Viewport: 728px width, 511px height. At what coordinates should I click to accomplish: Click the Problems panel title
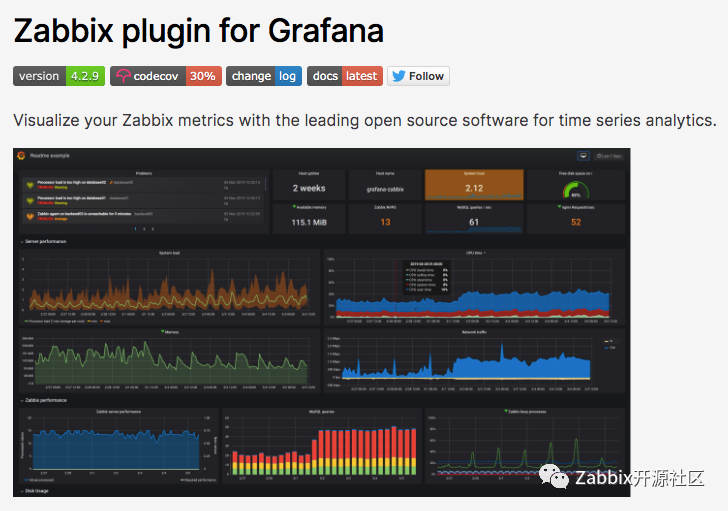pyautogui.click(x=144, y=174)
